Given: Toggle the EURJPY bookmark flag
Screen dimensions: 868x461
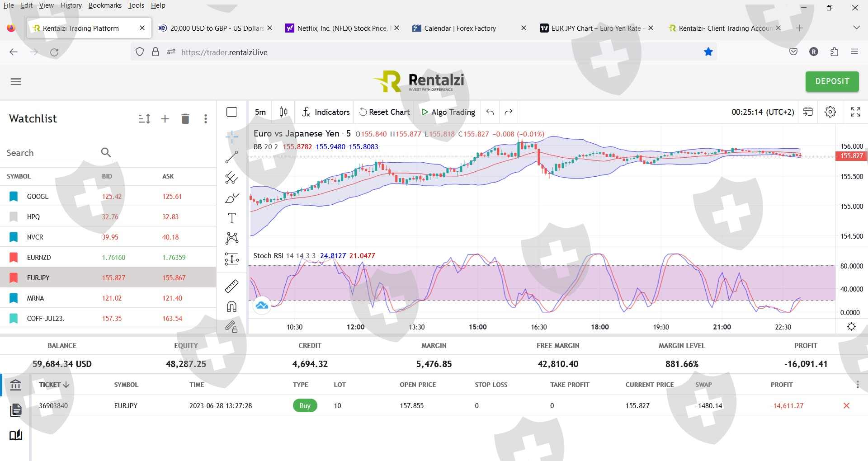Looking at the screenshot, I should click(14, 278).
